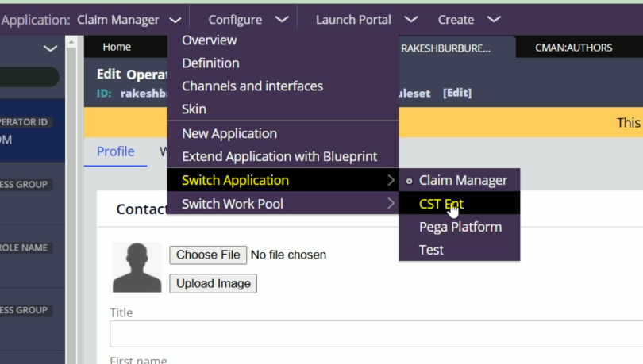The height and width of the screenshot is (364, 643).
Task: Switch to the Profile tab
Action: coord(116,151)
